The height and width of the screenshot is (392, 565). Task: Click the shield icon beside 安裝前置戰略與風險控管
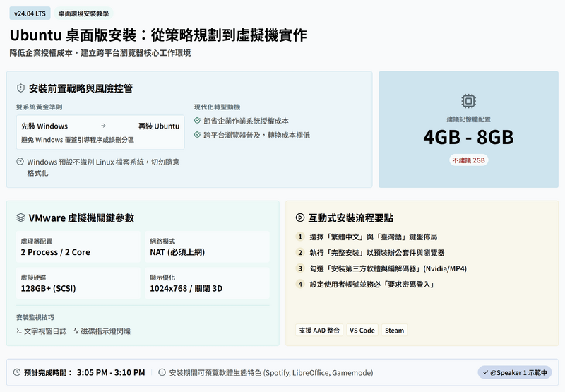(x=21, y=88)
